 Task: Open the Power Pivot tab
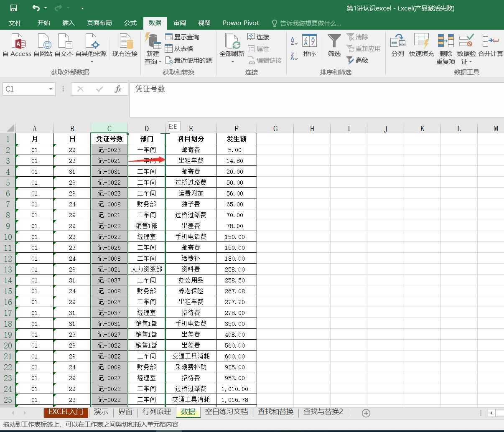[x=241, y=23]
